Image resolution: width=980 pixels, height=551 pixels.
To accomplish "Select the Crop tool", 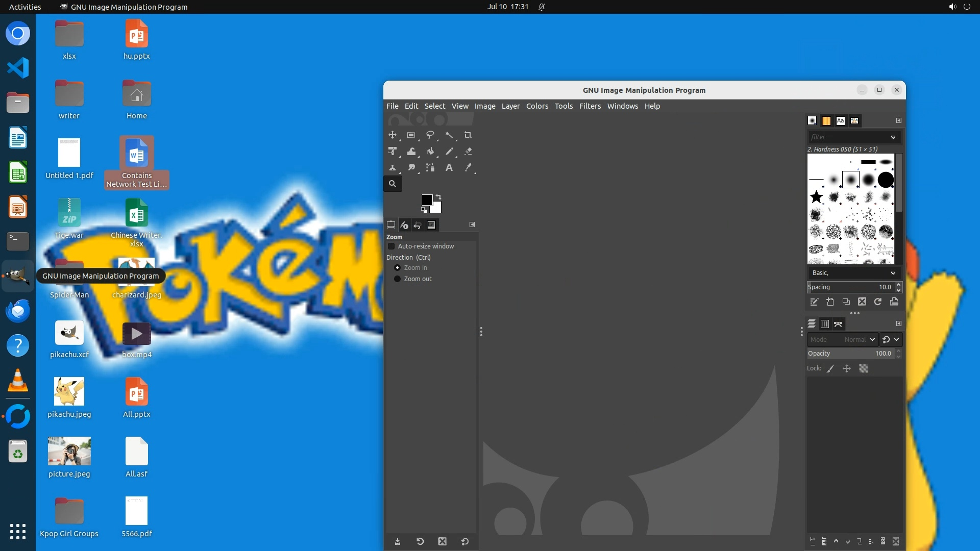I will point(468,135).
